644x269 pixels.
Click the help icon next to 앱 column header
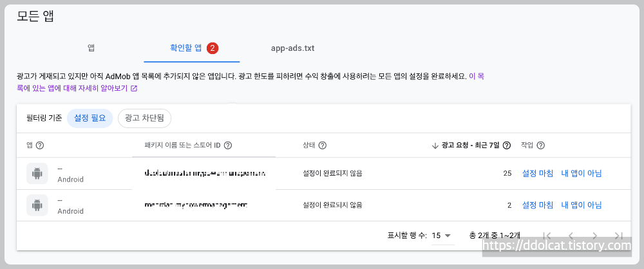(x=40, y=145)
